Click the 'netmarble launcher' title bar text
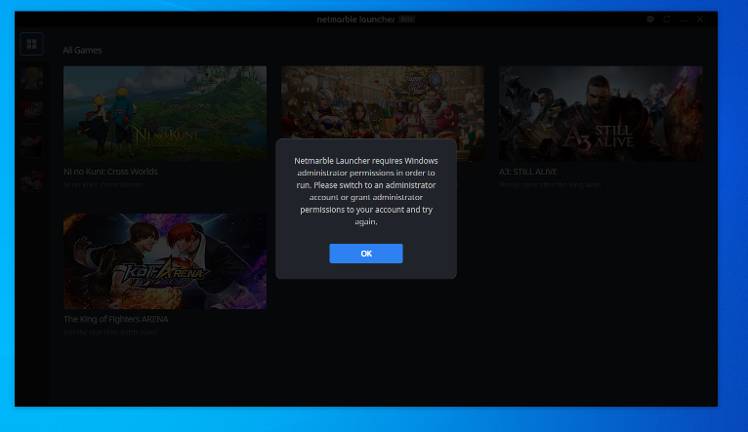748x432 pixels. tap(356, 20)
